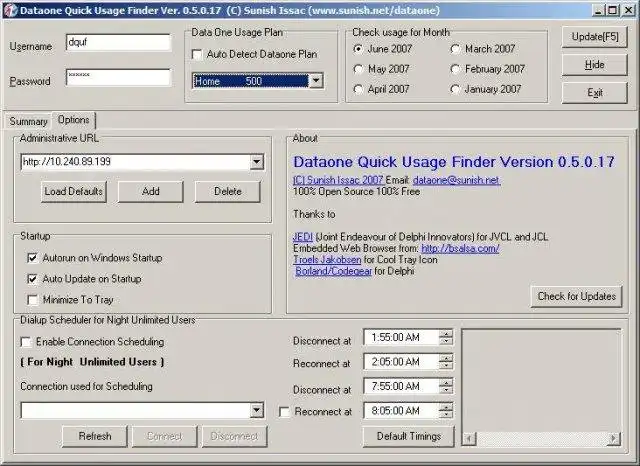
Task: Click the Username input field
Action: tap(118, 42)
